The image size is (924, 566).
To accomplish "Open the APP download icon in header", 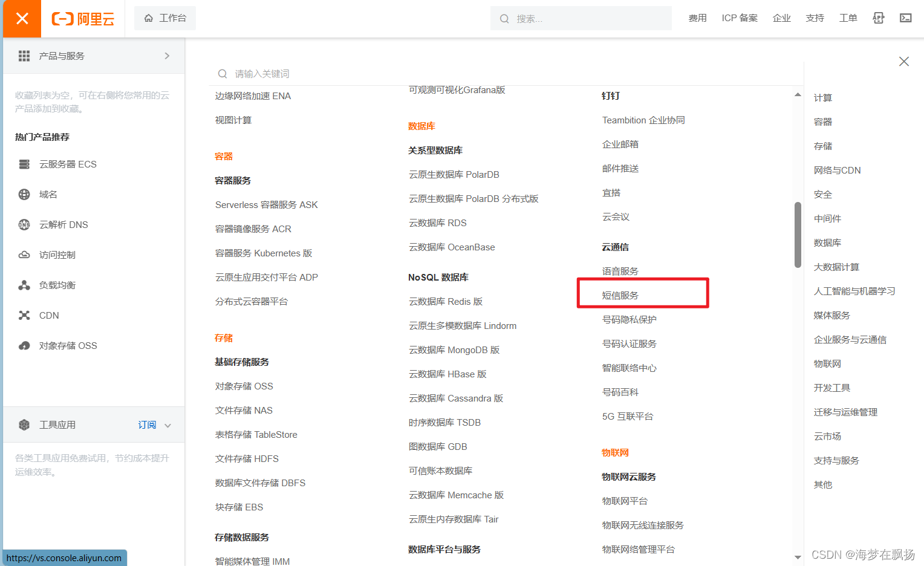I will pyautogui.click(x=879, y=18).
